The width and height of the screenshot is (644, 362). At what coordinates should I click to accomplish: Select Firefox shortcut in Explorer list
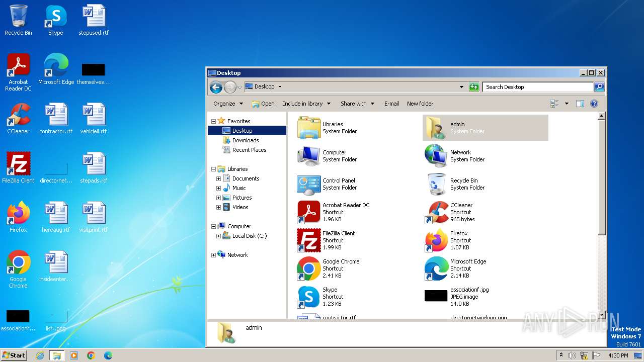tap(486, 240)
